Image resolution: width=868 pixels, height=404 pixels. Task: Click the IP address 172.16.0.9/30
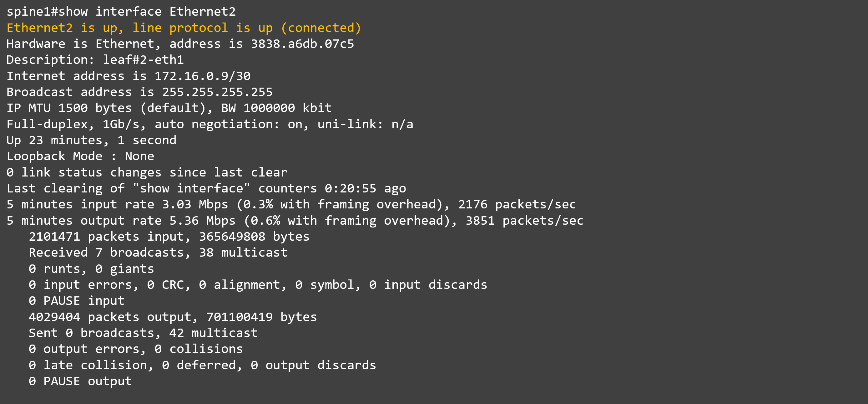coord(202,76)
